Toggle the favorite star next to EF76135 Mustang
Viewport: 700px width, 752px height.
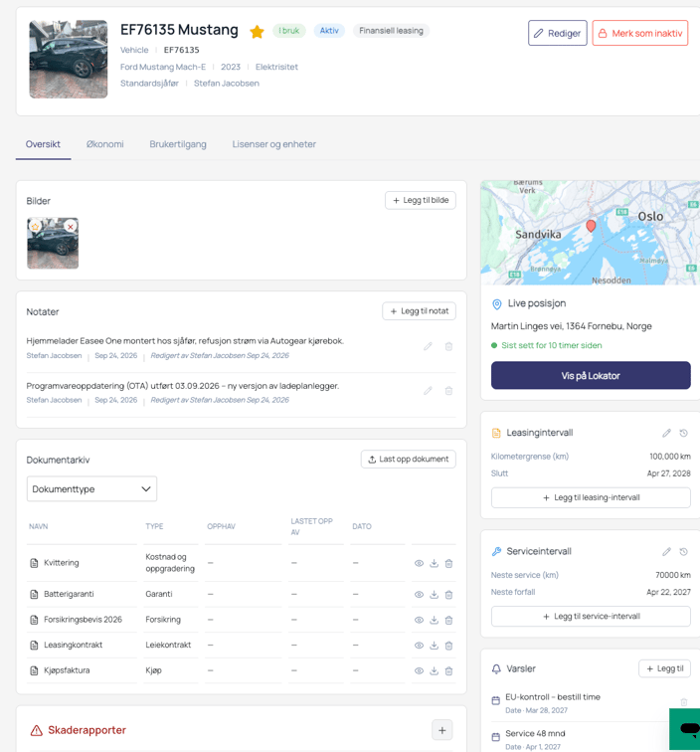(x=257, y=32)
